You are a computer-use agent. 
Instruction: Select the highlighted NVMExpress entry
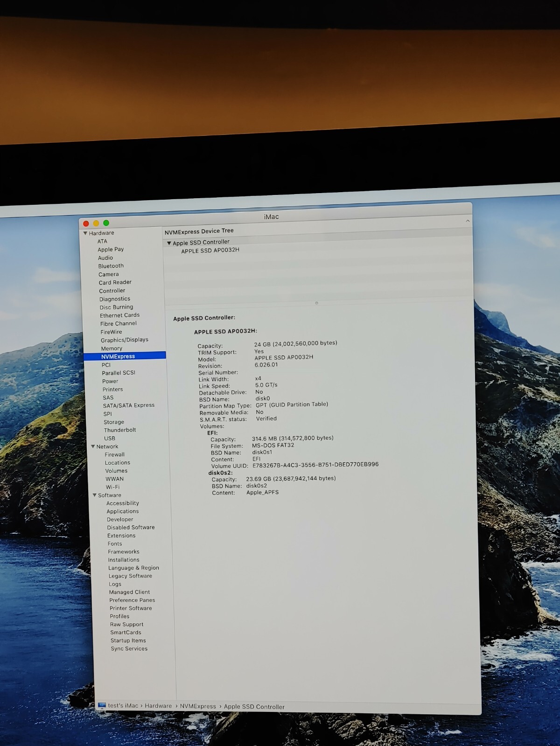pos(125,356)
